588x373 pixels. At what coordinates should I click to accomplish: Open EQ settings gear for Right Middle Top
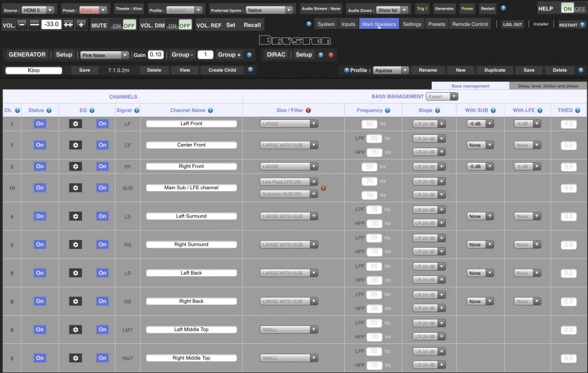(75, 358)
